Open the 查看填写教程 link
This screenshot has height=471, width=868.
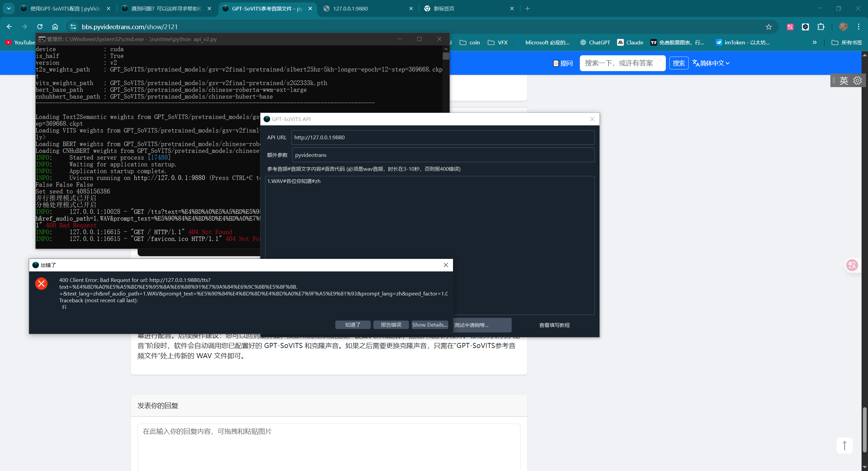click(554, 325)
